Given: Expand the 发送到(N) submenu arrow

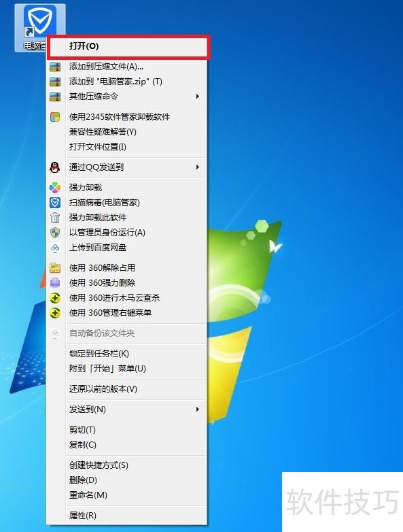Looking at the screenshot, I should [198, 409].
